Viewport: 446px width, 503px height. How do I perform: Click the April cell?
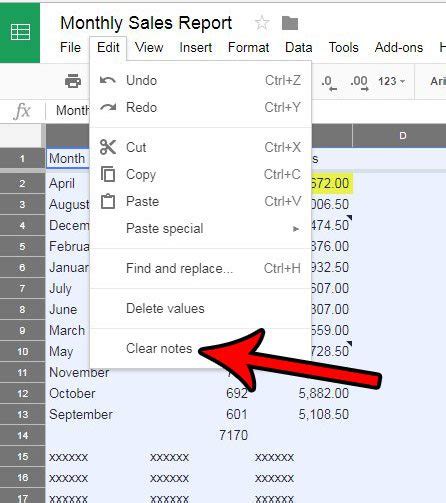[68, 183]
